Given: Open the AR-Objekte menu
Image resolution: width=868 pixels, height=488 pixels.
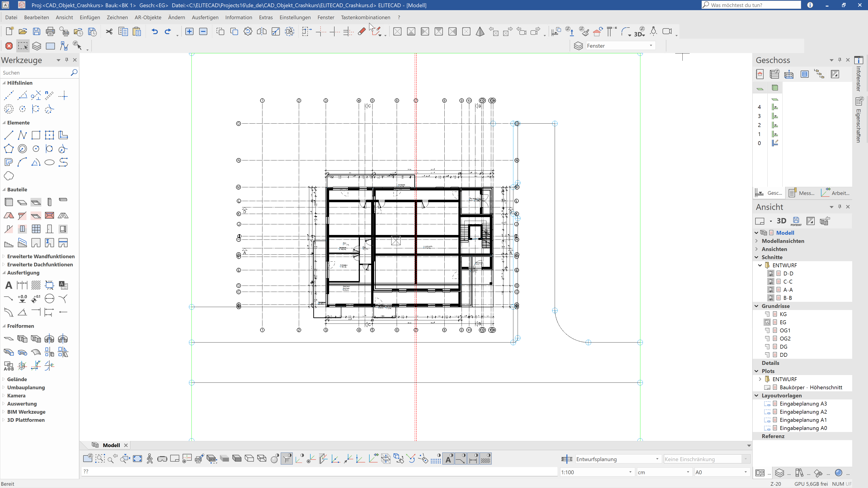Looking at the screenshot, I should tap(148, 17).
